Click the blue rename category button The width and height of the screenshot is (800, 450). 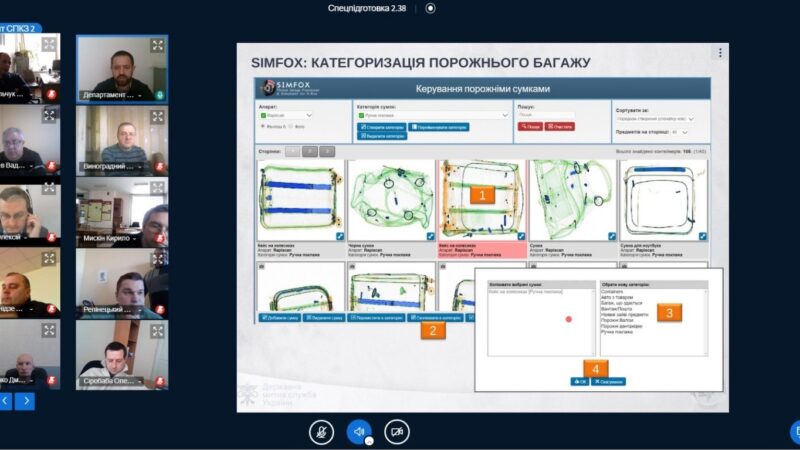click(x=439, y=127)
